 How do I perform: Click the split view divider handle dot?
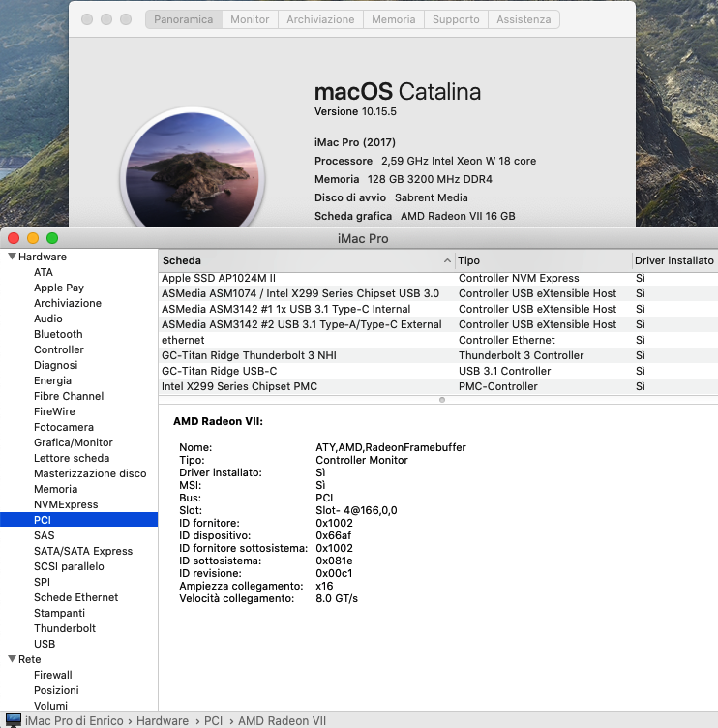[x=442, y=400]
